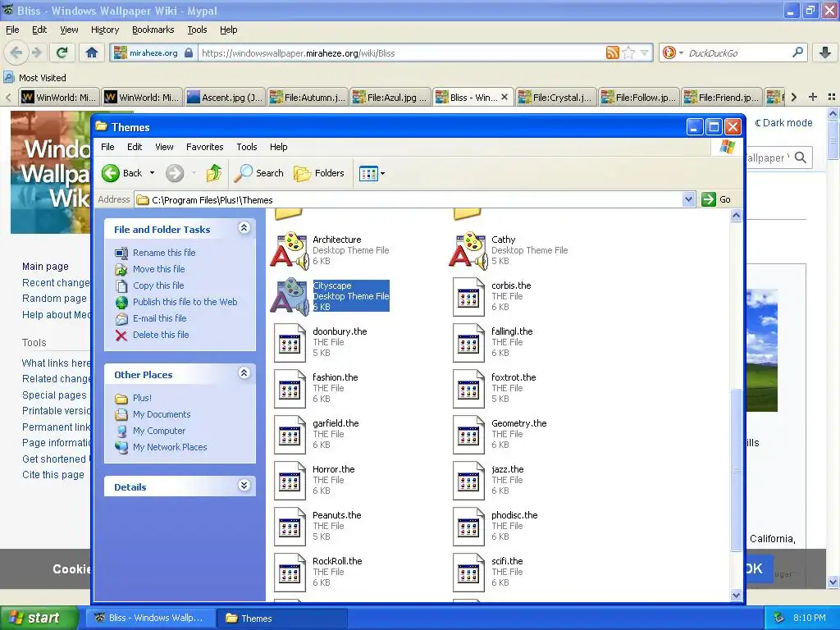Image resolution: width=840 pixels, height=630 pixels.
Task: Select the Peanuts.the file icon
Action: pyautogui.click(x=290, y=527)
